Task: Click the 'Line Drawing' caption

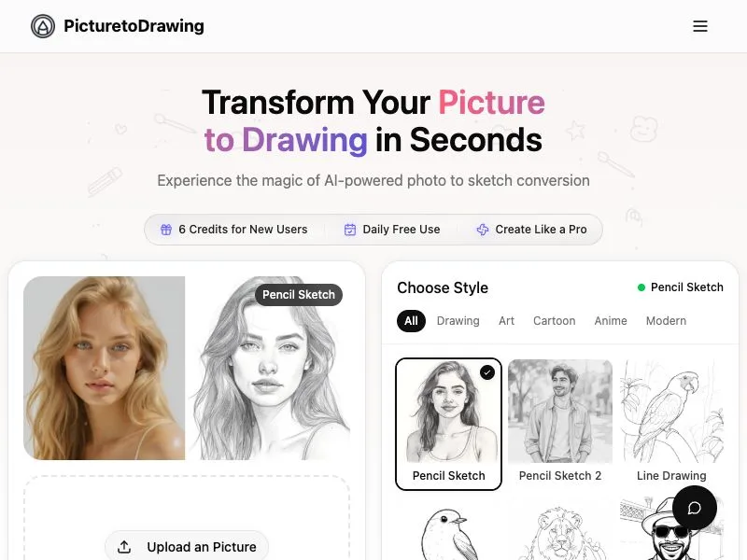Action: tap(671, 476)
